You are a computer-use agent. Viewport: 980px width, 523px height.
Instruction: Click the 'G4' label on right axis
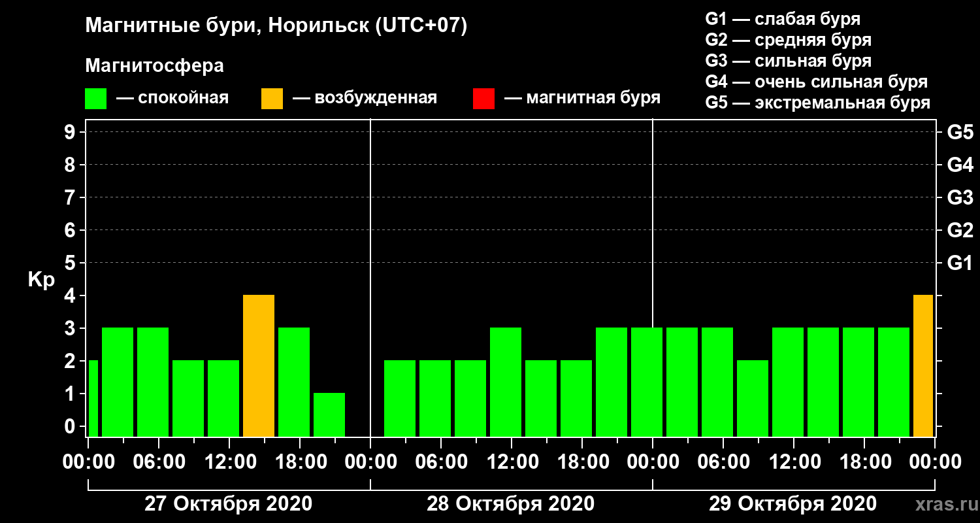(x=960, y=165)
